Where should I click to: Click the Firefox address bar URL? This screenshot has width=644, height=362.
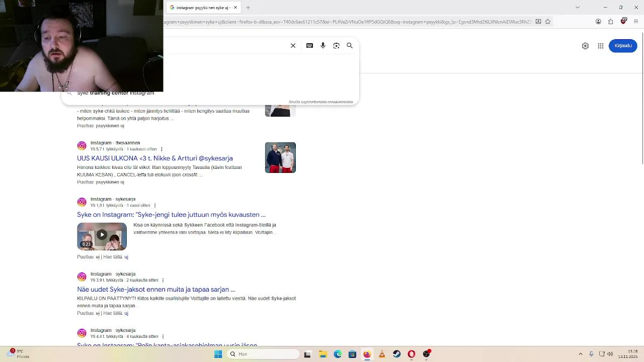click(347, 22)
